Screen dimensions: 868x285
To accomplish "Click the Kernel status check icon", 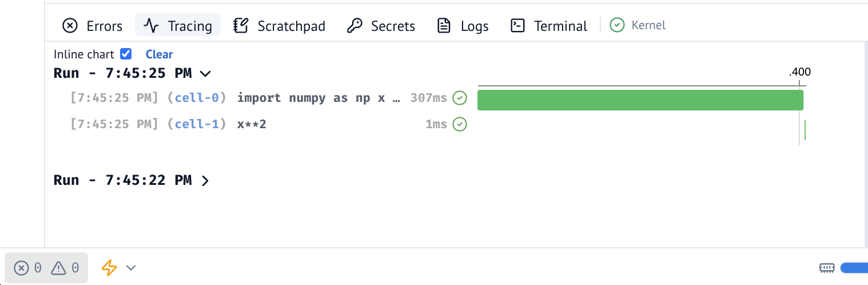I will tap(617, 25).
